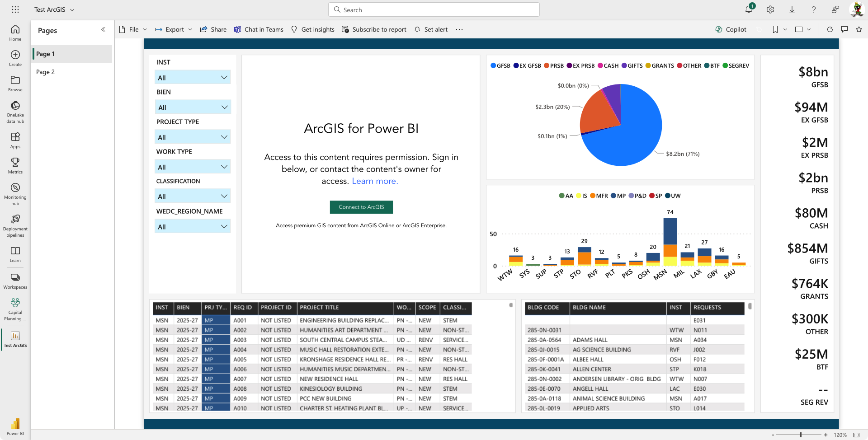Click the MFR legend item
Image resolution: width=868 pixels, height=440 pixels.
click(x=599, y=196)
